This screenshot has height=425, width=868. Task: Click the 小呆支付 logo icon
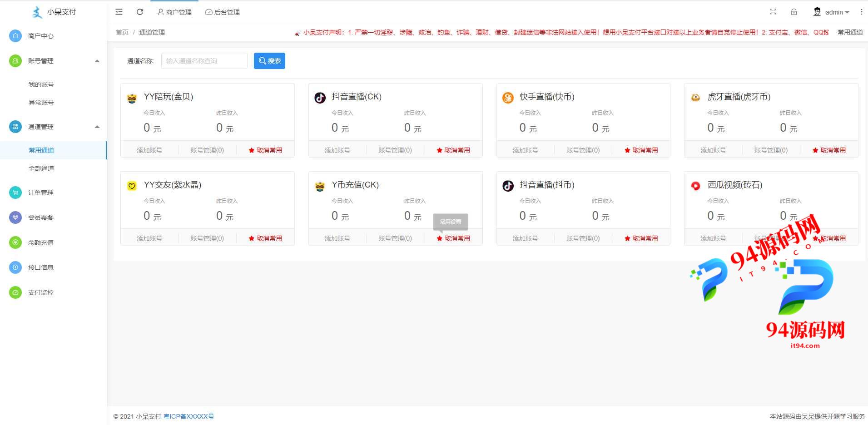37,12
